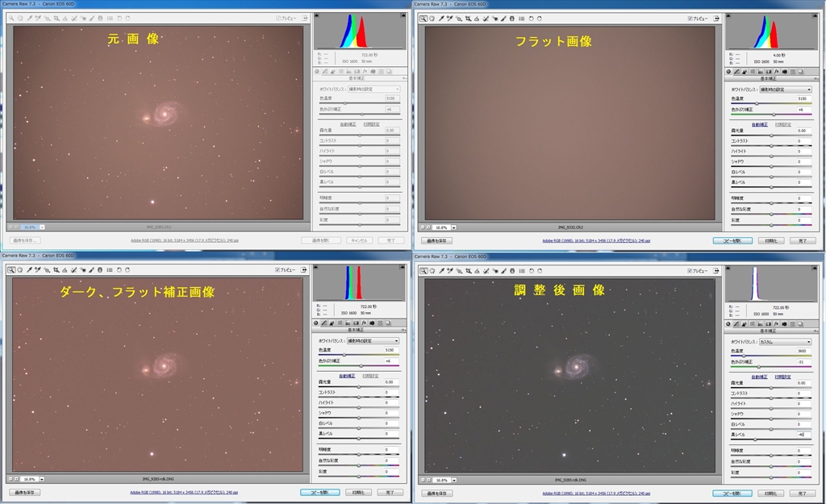Open Adobe RGB workflow options link in フラット画像 window
Screen dimensions: 826x504
click(x=596, y=240)
